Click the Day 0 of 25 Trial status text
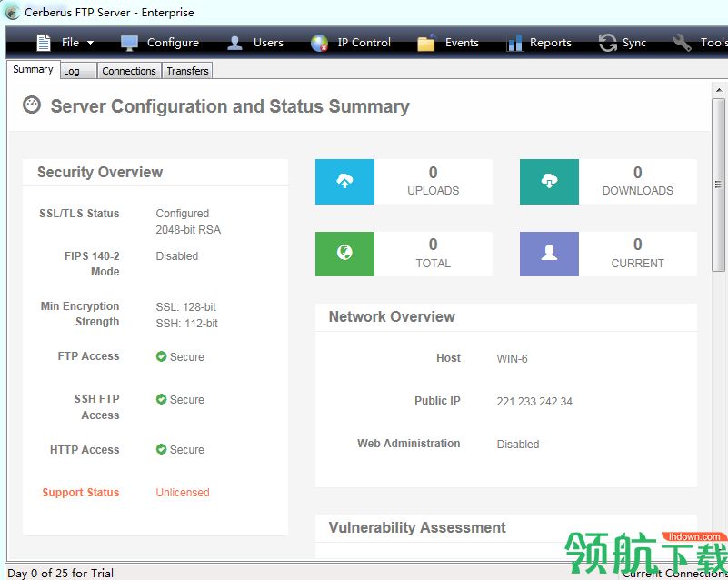 coord(61,573)
